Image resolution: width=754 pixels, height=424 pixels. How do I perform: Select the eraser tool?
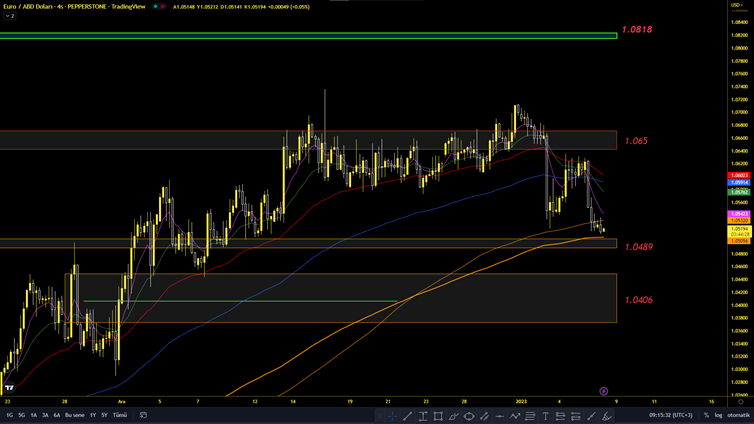click(x=606, y=416)
